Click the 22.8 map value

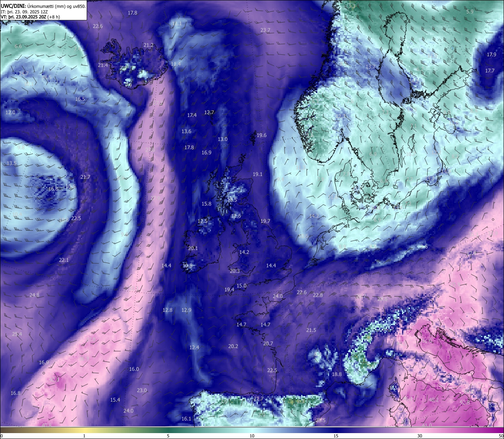(x=318, y=295)
